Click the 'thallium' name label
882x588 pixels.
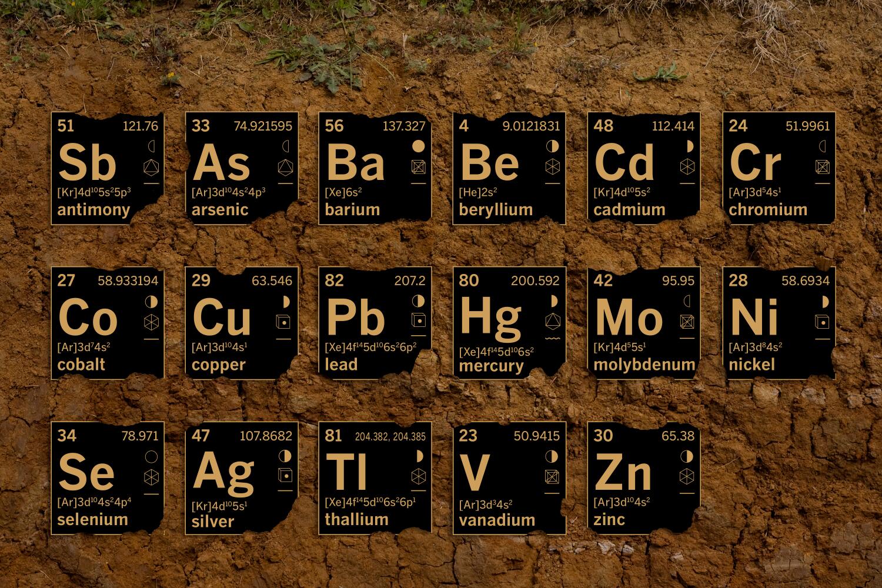[356, 519]
